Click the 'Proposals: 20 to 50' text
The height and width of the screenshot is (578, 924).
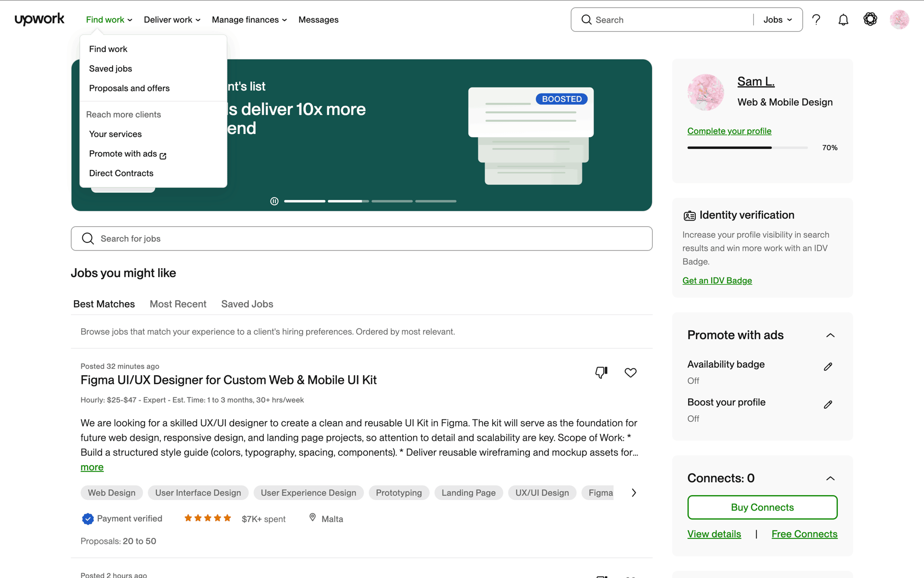pos(118,541)
